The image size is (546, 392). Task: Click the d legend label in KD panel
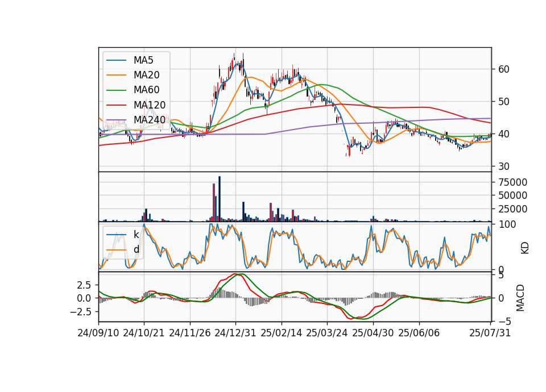click(x=136, y=249)
